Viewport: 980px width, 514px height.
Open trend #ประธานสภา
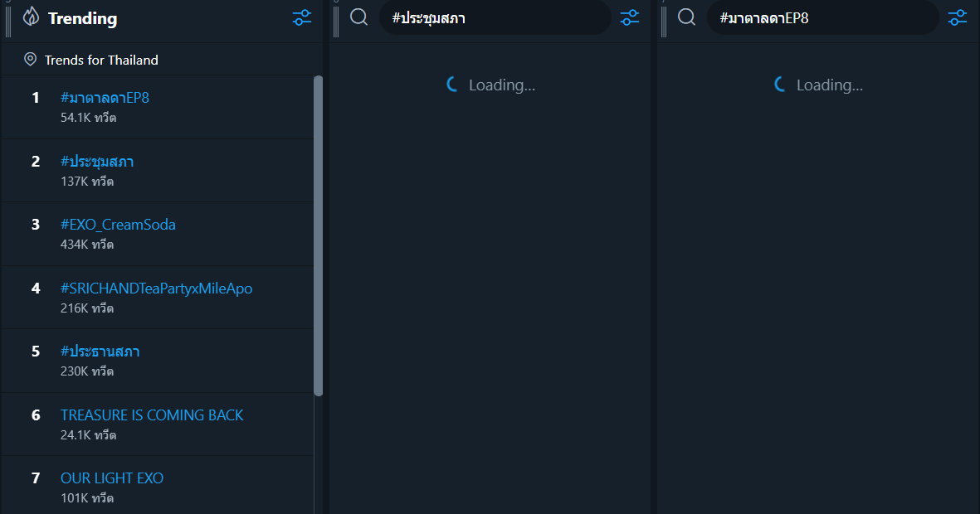point(100,351)
